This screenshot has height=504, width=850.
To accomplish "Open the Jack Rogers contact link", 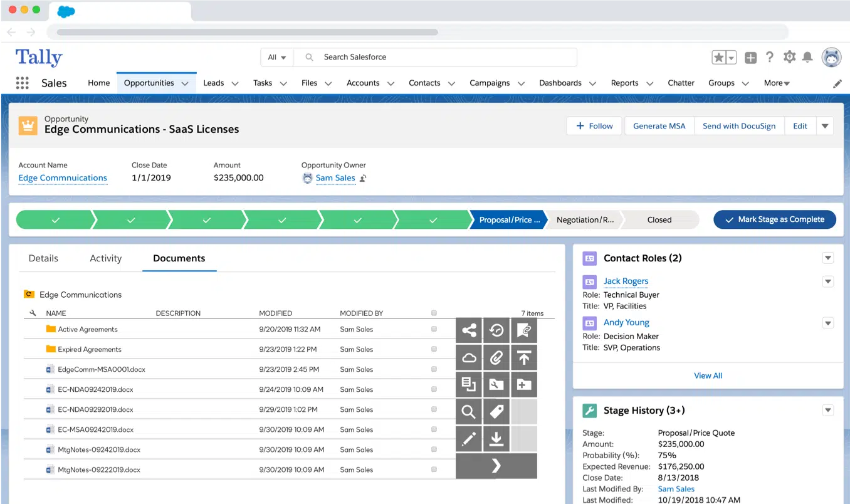I will 626,281.
